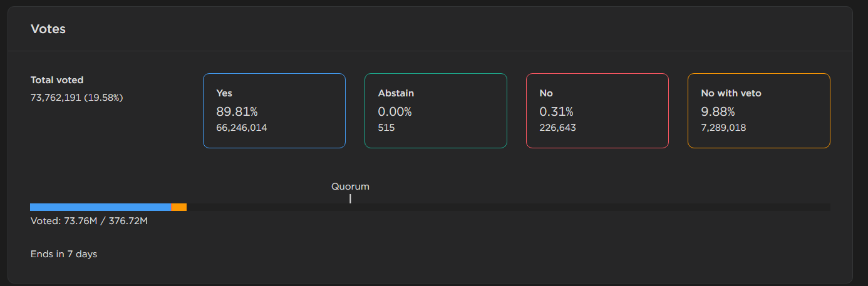Screen dimensions: 868x286
Task: Click the Yes vote card
Action: [x=274, y=111]
